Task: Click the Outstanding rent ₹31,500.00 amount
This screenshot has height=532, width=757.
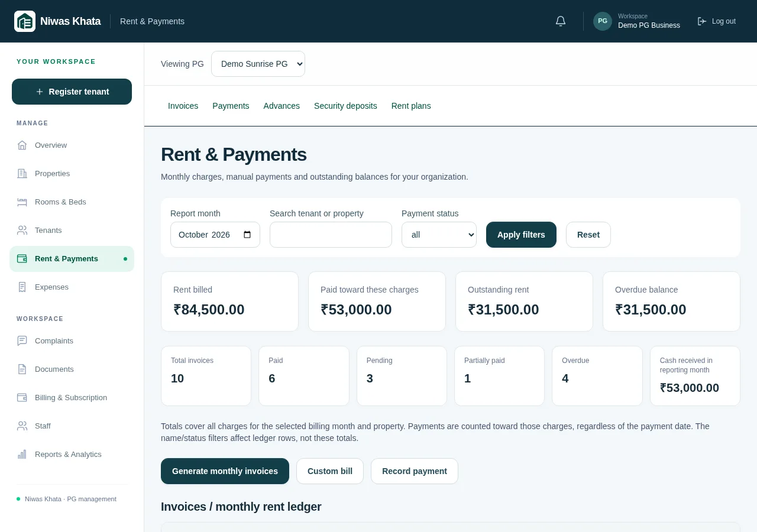Action: click(x=503, y=310)
